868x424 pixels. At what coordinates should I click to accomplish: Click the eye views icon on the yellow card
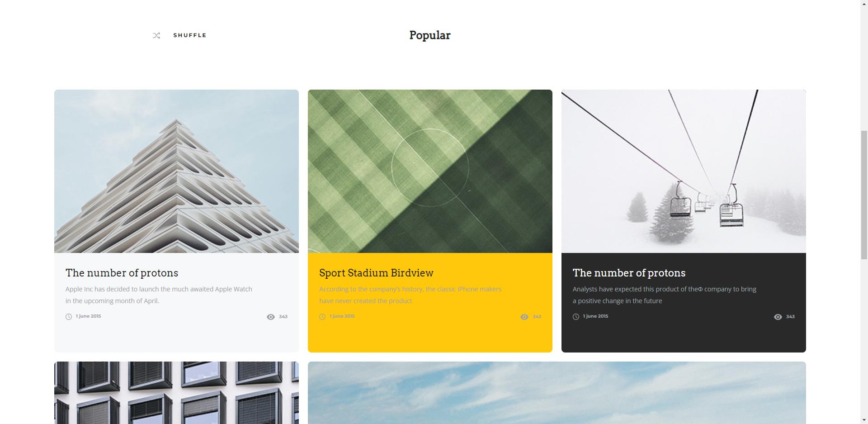point(524,317)
